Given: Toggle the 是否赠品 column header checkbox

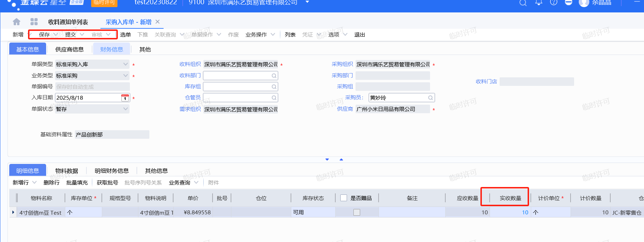Looking at the screenshot, I should tap(343, 198).
